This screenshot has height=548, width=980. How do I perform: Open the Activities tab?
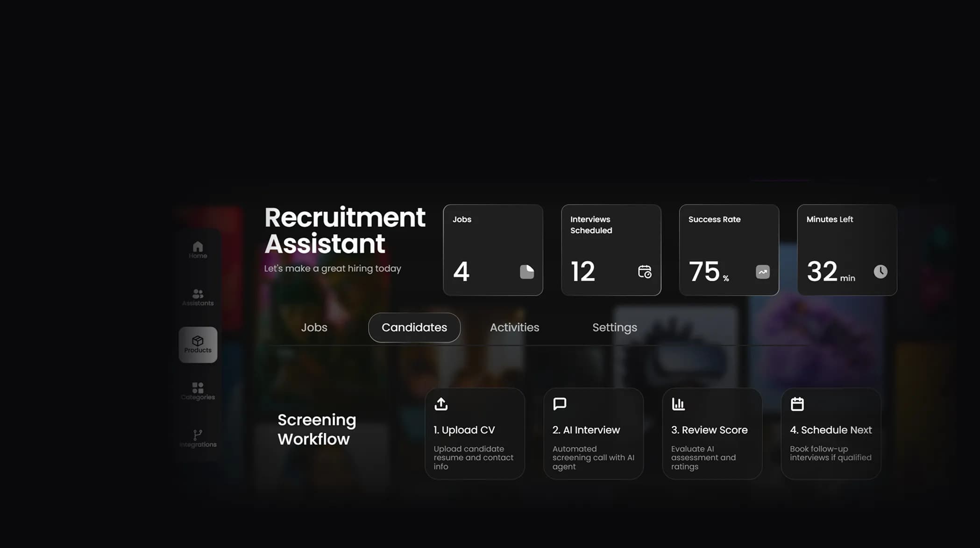pyautogui.click(x=514, y=328)
